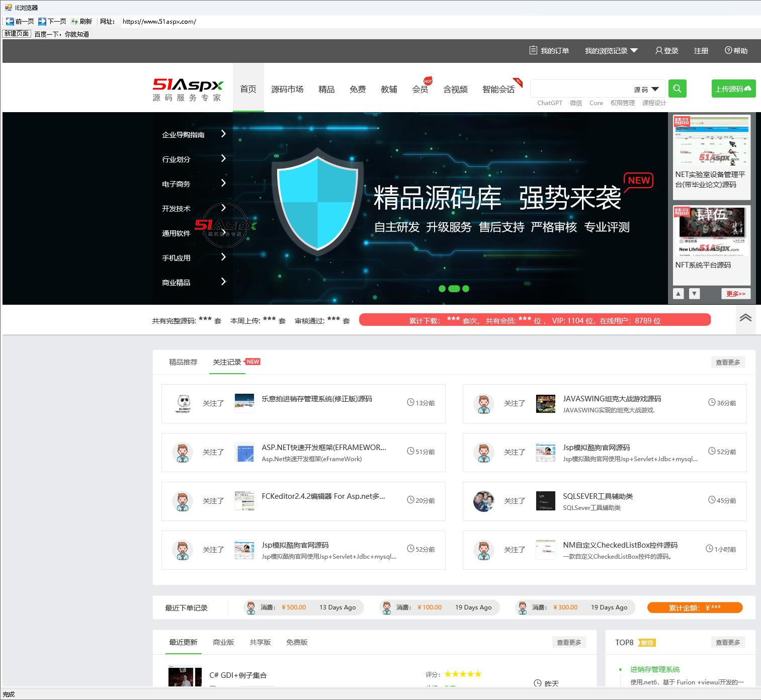The width and height of the screenshot is (761, 700).
Task: Switch to 共享版 tab
Action: [x=260, y=642]
